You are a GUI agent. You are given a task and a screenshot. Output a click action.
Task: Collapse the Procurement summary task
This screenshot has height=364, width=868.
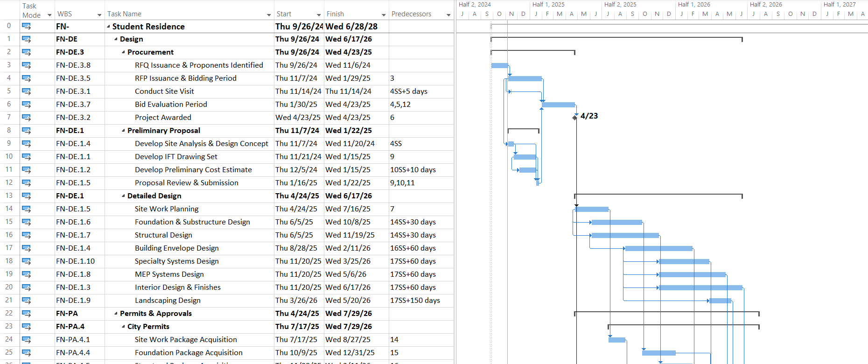pyautogui.click(x=123, y=52)
